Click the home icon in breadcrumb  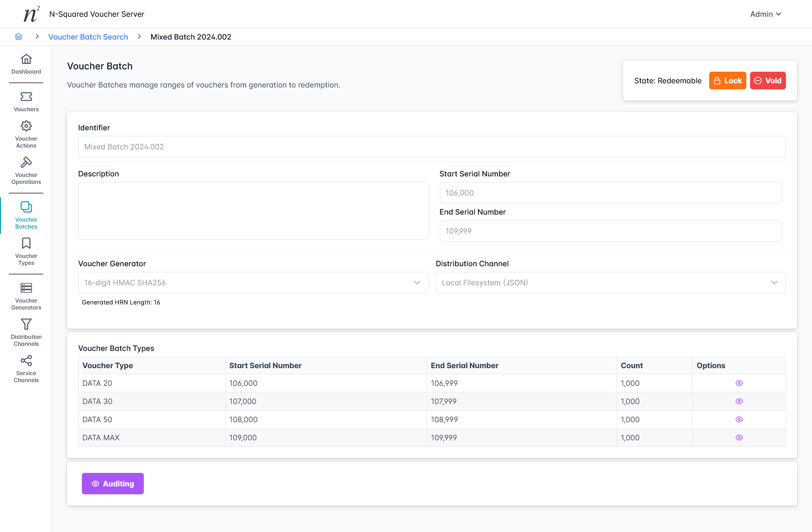tap(19, 37)
